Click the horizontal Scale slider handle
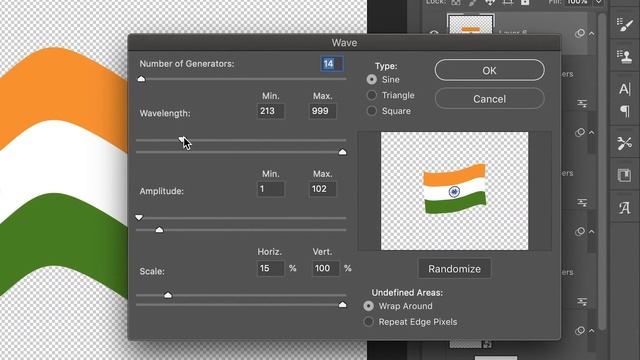Viewport: 640px width, 360px height. click(168, 295)
